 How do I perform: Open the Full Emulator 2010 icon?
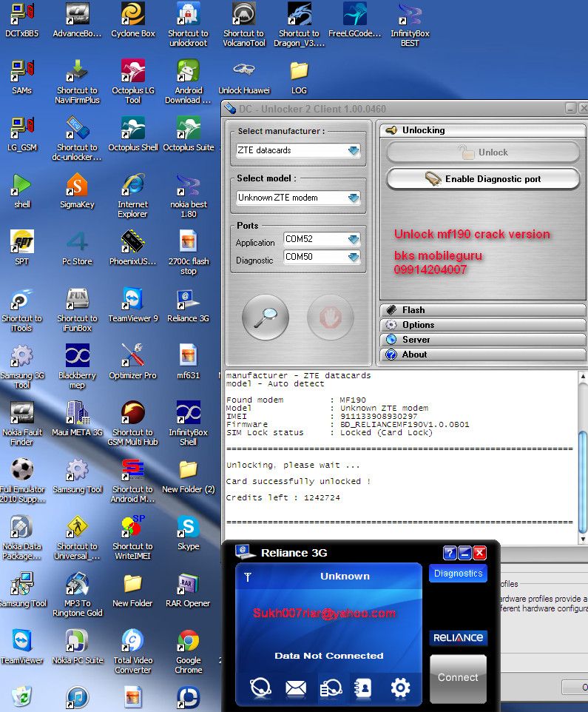21,480
